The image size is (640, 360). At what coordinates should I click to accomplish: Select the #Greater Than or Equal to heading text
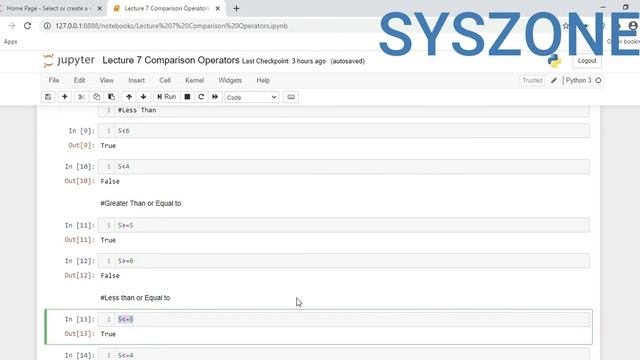[x=141, y=203]
